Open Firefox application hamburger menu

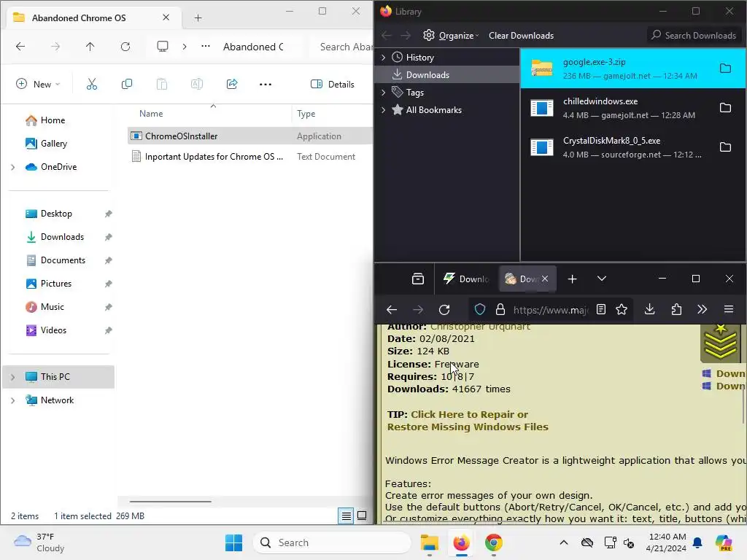coord(729,310)
